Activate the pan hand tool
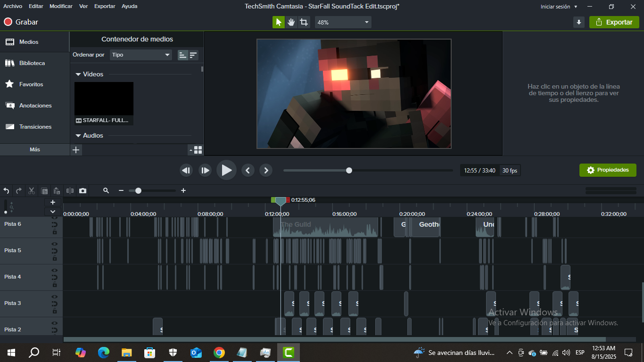The width and height of the screenshot is (644, 362). 291,22
